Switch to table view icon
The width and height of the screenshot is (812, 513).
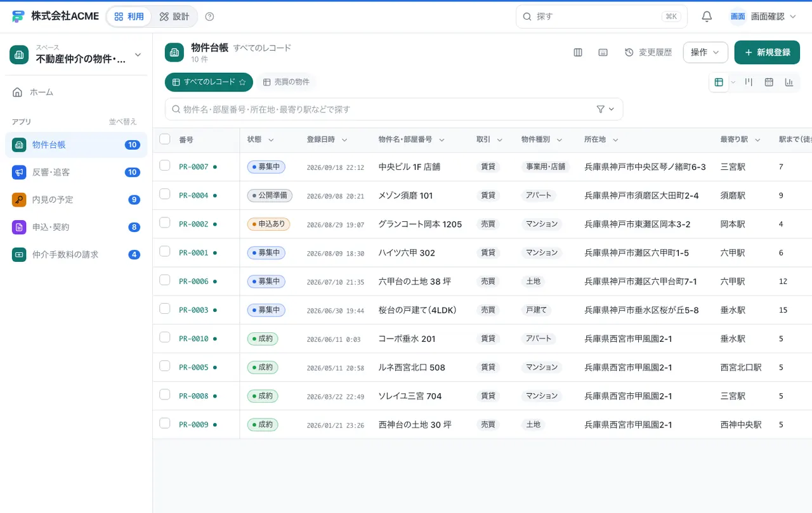719,82
